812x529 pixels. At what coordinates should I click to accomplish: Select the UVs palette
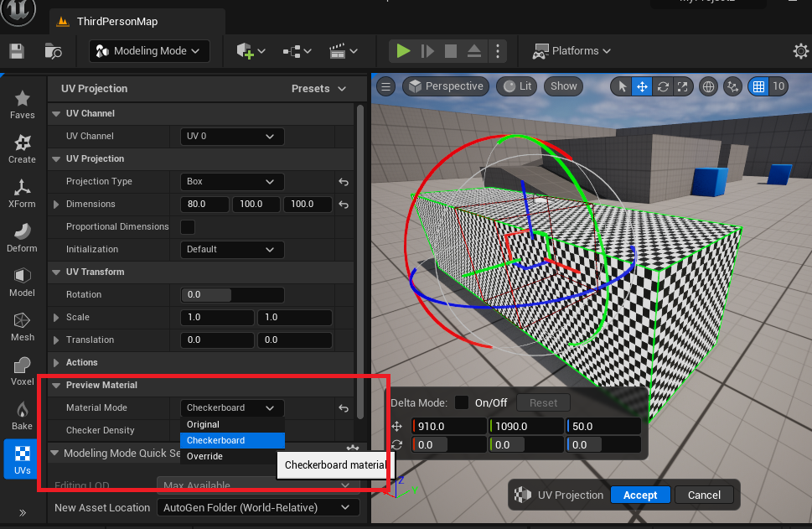coord(23,459)
